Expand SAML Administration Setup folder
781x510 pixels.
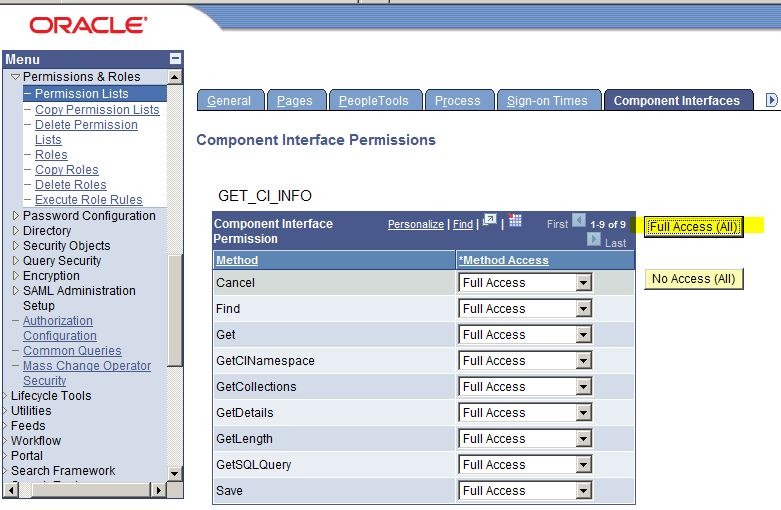pyautogui.click(x=15, y=290)
